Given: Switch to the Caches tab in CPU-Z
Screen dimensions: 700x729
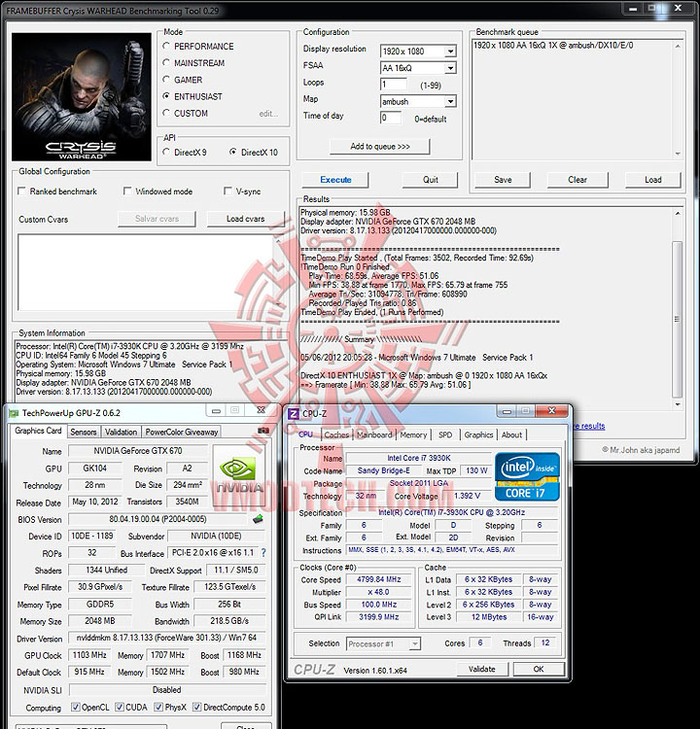Looking at the screenshot, I should [336, 434].
